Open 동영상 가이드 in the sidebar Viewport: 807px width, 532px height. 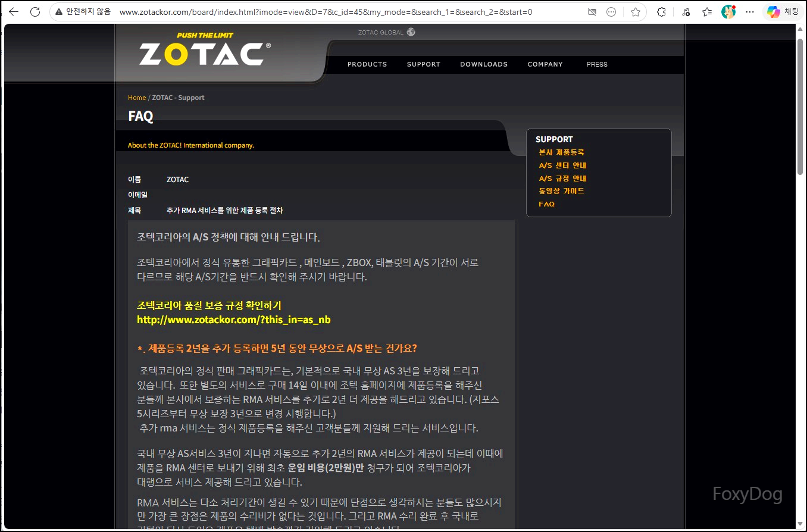(562, 191)
